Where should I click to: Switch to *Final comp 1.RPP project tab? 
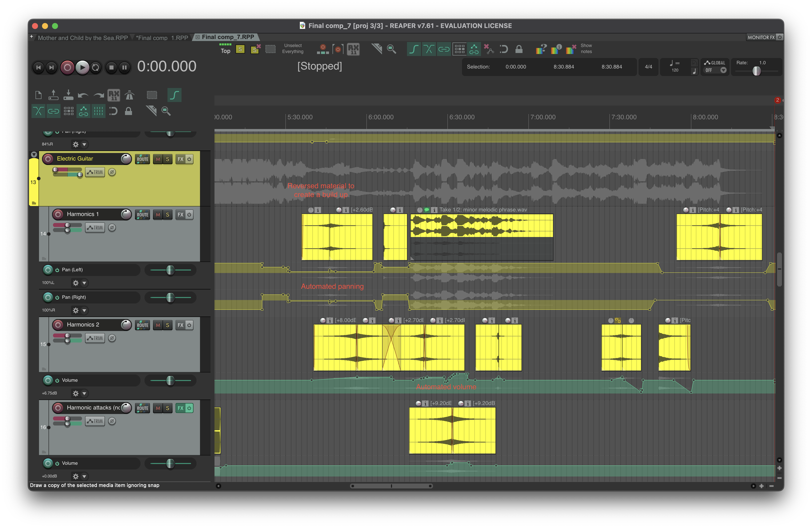[x=162, y=37]
